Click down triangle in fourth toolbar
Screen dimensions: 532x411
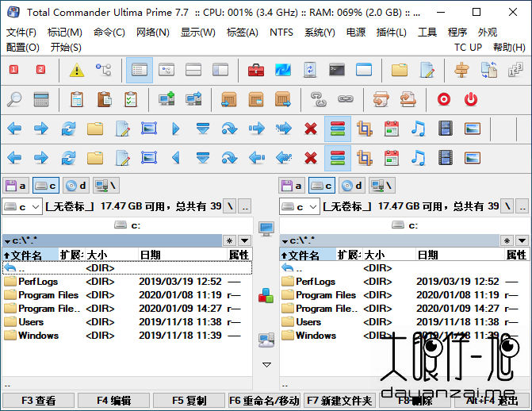(x=202, y=158)
